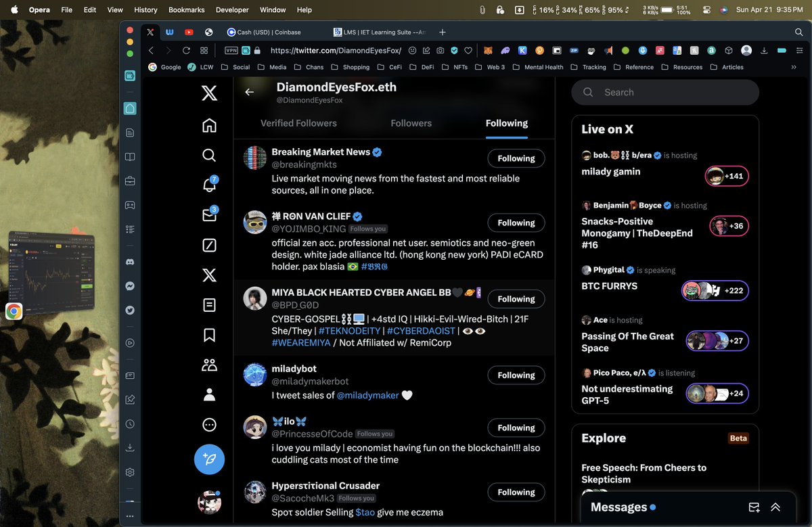The height and width of the screenshot is (527, 812).
Task: Toggle Following for MIYA BLACK HEARTED CYBER ANGEL
Action: click(x=516, y=299)
